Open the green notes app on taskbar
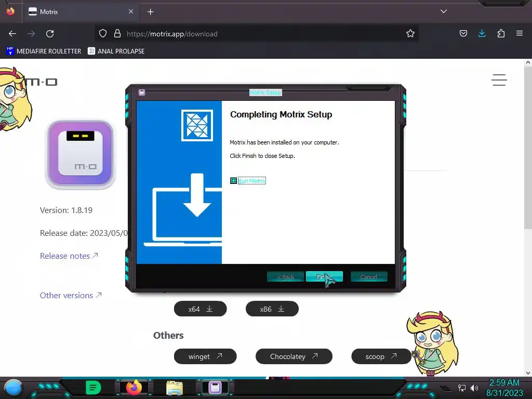532x399 pixels. (94, 388)
